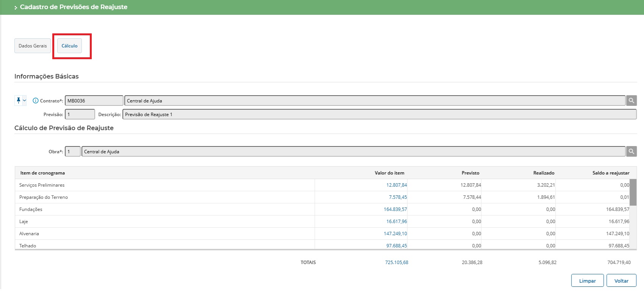
Task: Search contracts using the Contrato magnifier icon
Action: tap(631, 101)
